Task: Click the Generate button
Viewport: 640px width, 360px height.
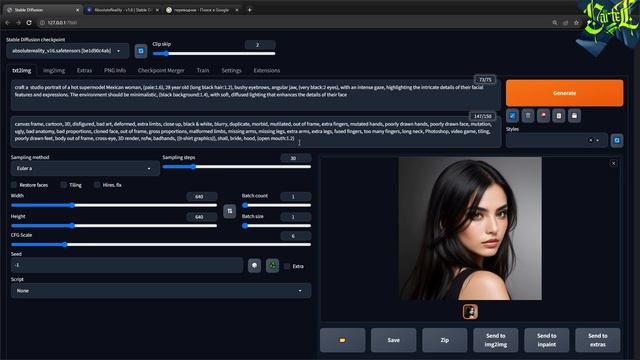Action: [564, 93]
